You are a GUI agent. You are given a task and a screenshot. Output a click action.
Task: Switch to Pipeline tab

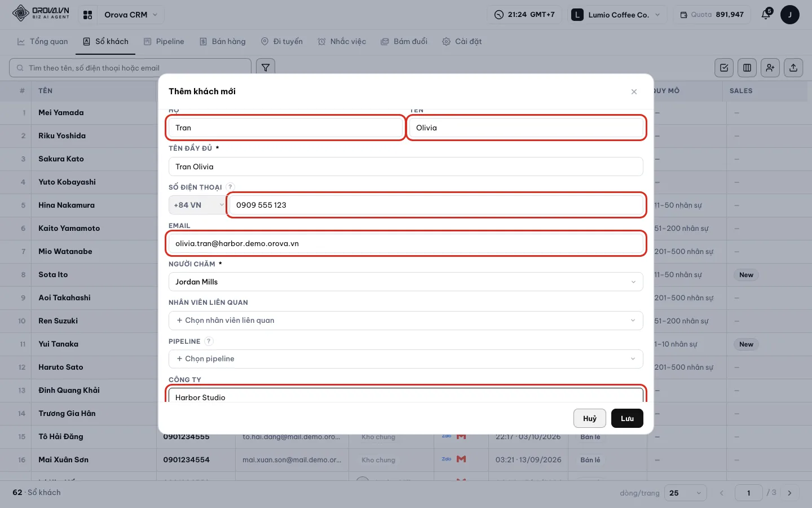coord(164,41)
